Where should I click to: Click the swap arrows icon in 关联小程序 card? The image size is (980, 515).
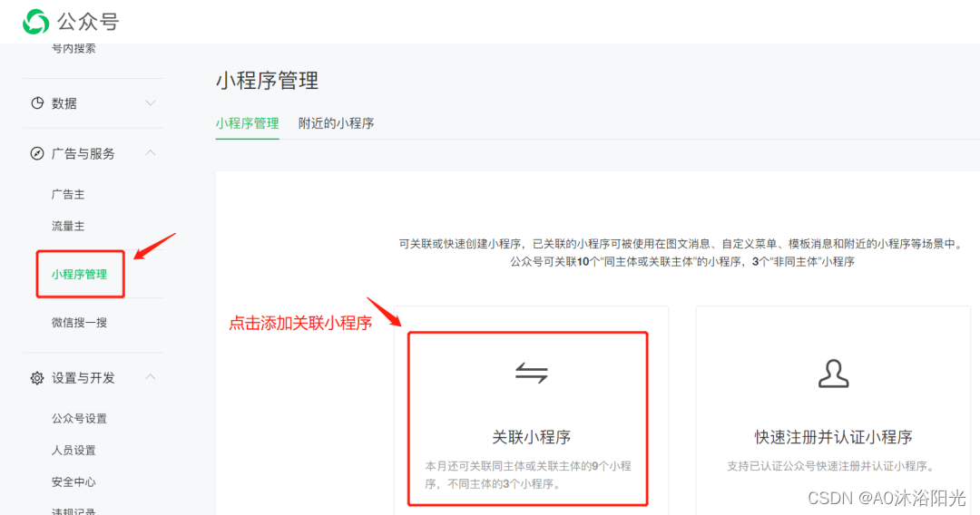(x=531, y=374)
